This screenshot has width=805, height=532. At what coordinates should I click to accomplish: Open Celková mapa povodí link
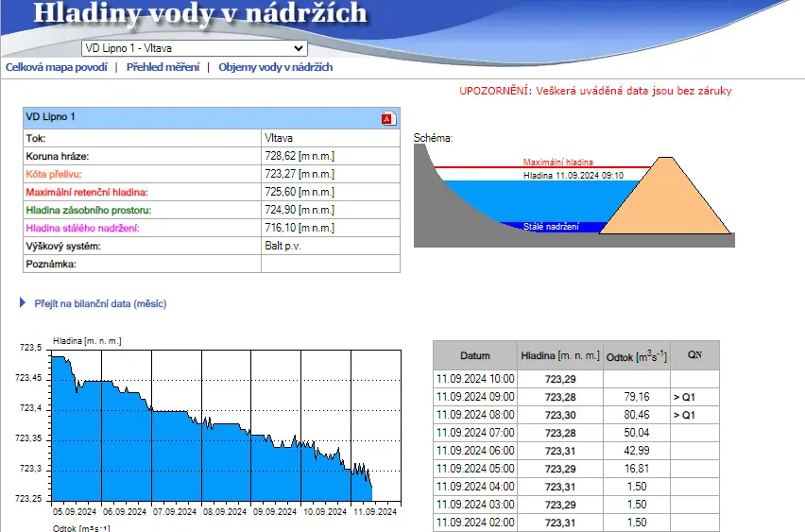click(57, 67)
